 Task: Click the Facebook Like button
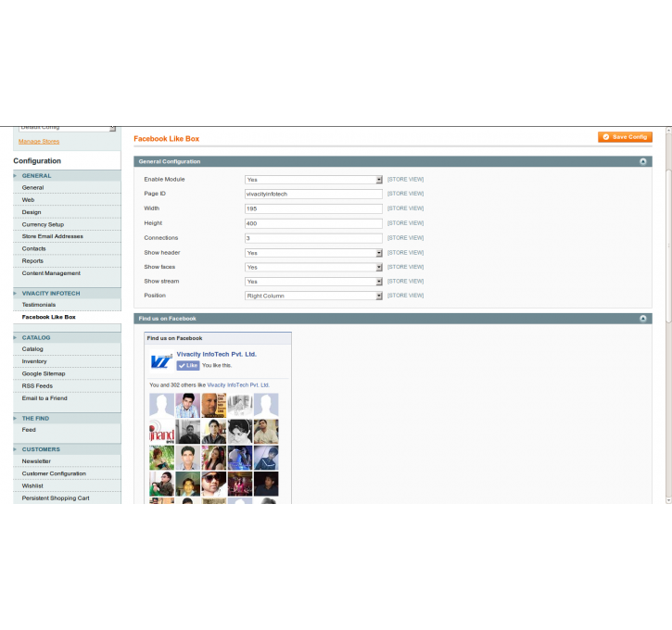pos(188,365)
